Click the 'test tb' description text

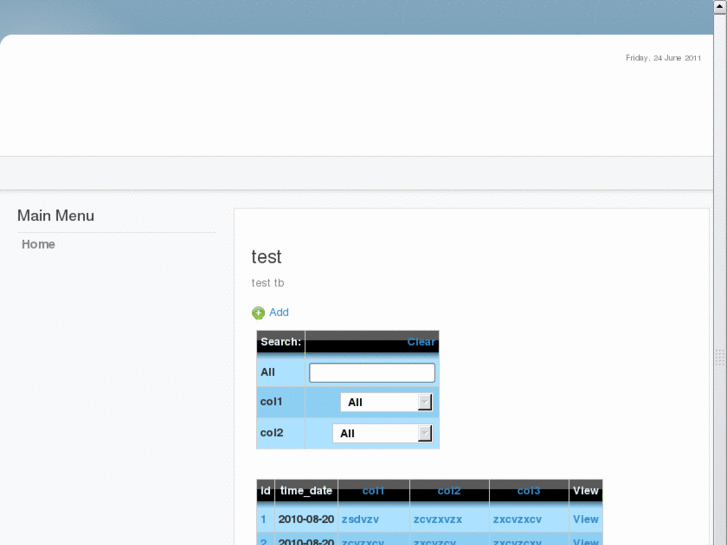tap(268, 283)
